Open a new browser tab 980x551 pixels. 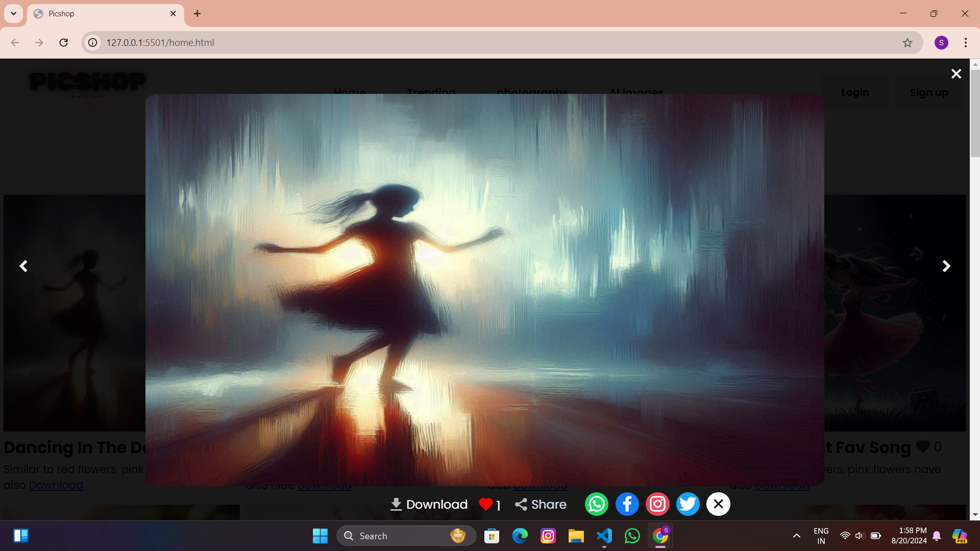tap(198, 14)
